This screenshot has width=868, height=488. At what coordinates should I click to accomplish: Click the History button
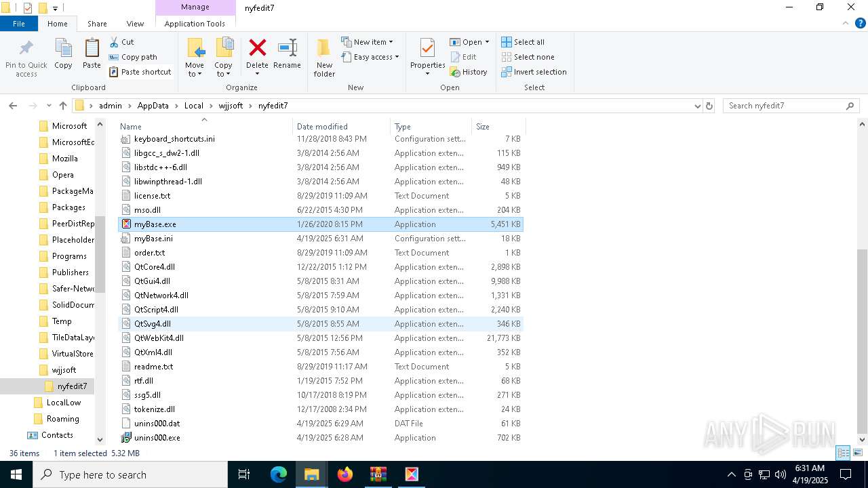click(469, 72)
